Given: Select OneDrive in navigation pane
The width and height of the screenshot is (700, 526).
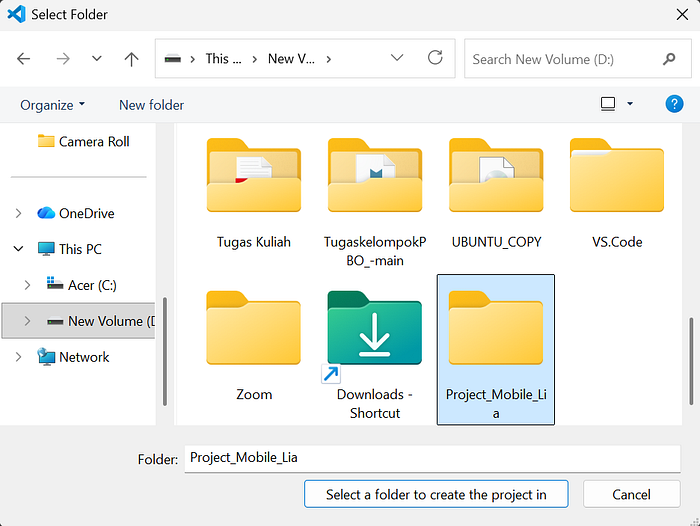Looking at the screenshot, I should pos(76,213).
